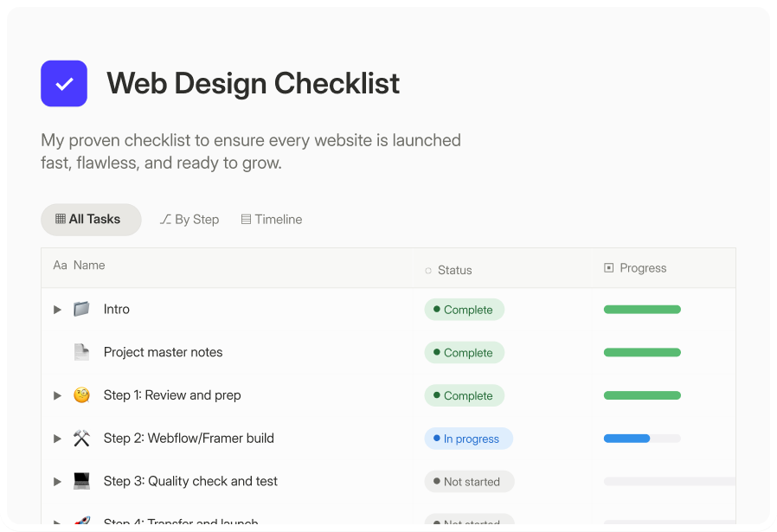Click the Progress column header
Screen dimensions: 777x532
click(x=665, y=267)
